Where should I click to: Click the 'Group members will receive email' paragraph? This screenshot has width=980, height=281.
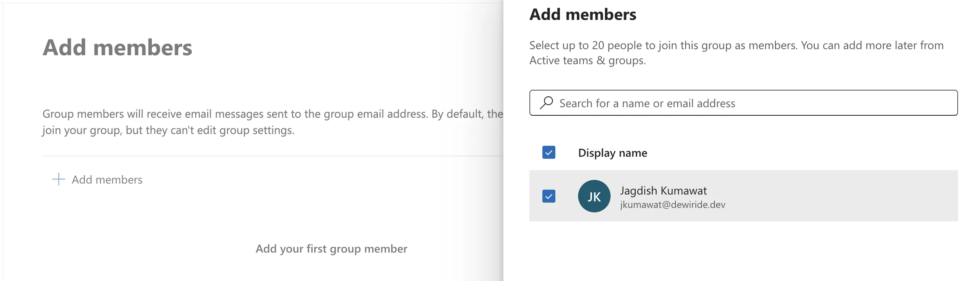click(x=273, y=122)
